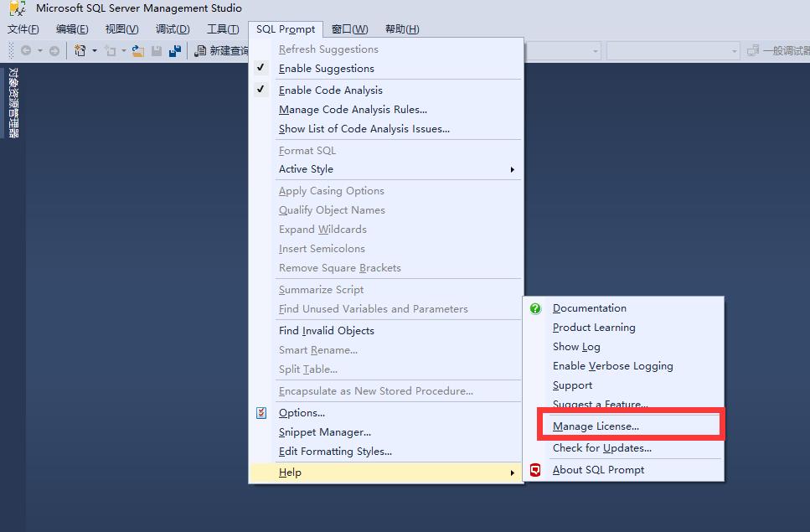Click Find Invalid Objects
Viewport: 810px width, 532px height.
tap(326, 331)
